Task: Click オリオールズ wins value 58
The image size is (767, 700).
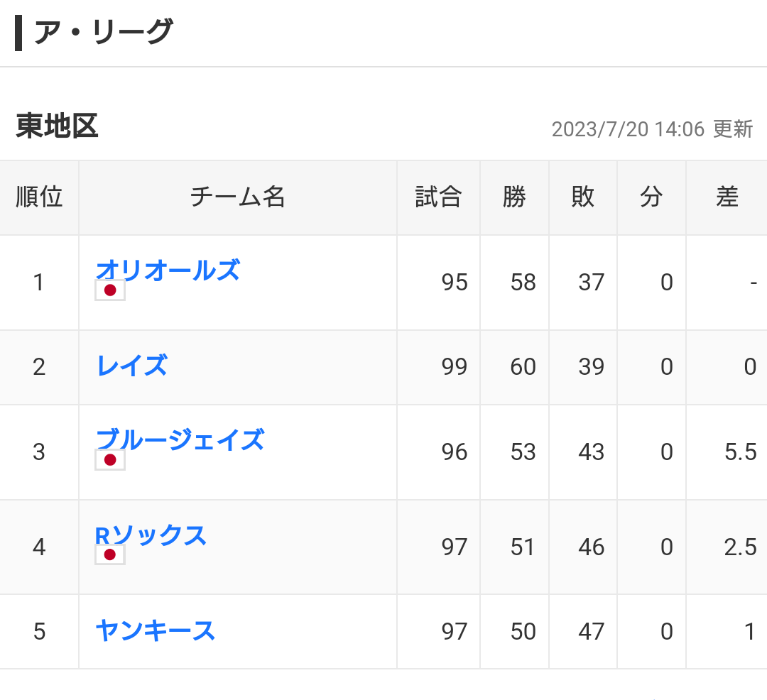Action: tap(523, 283)
